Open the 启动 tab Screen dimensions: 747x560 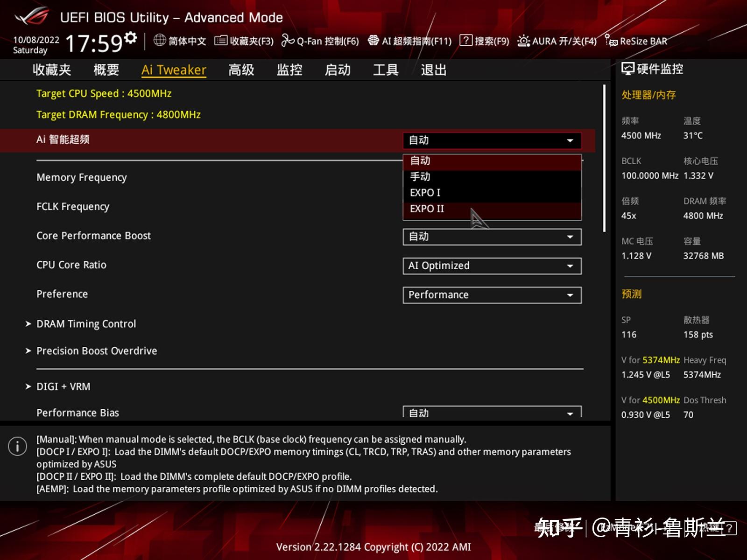338,70
